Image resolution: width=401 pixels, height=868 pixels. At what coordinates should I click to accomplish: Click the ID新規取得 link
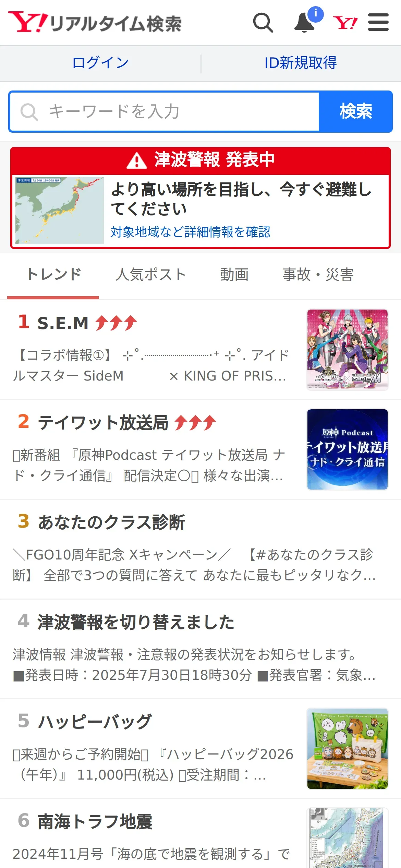tap(301, 63)
